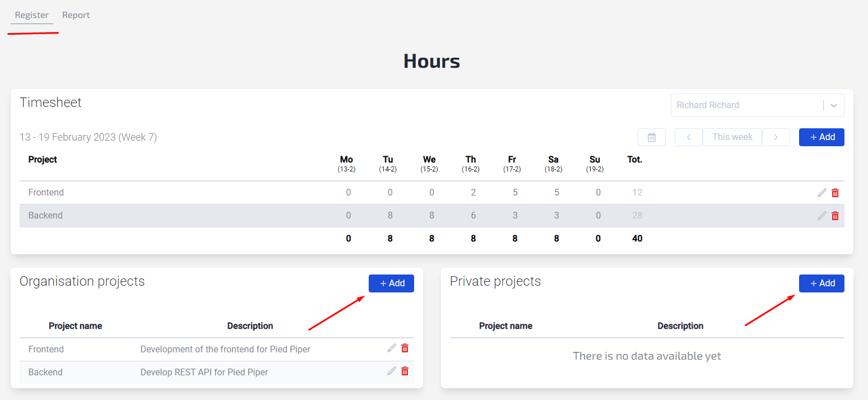Open the calendar date picker
Viewport: 868px width, 400px height.
click(x=651, y=137)
